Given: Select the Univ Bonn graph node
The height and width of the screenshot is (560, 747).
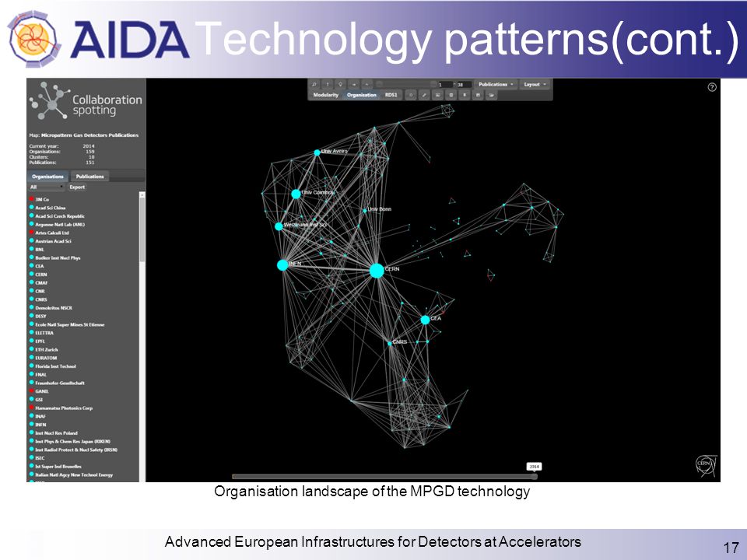Looking at the screenshot, I should point(364,211).
